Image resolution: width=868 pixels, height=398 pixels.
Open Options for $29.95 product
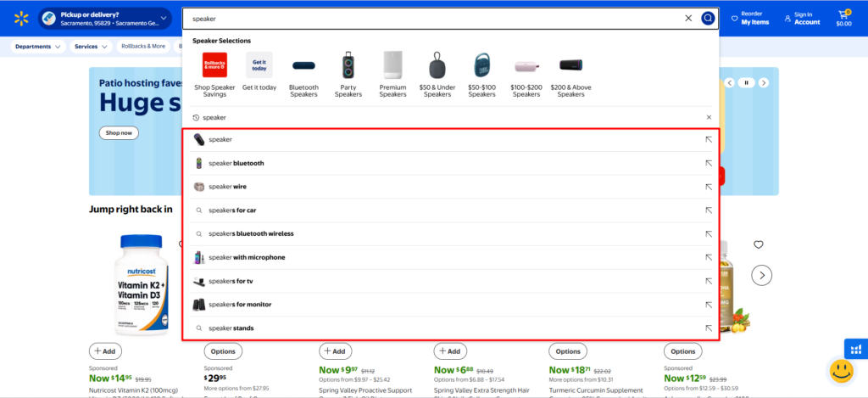pos(223,351)
